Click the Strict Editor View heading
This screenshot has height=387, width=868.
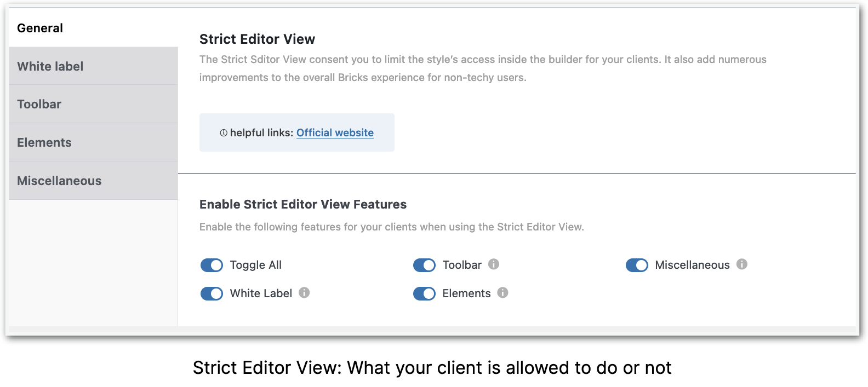tap(257, 39)
